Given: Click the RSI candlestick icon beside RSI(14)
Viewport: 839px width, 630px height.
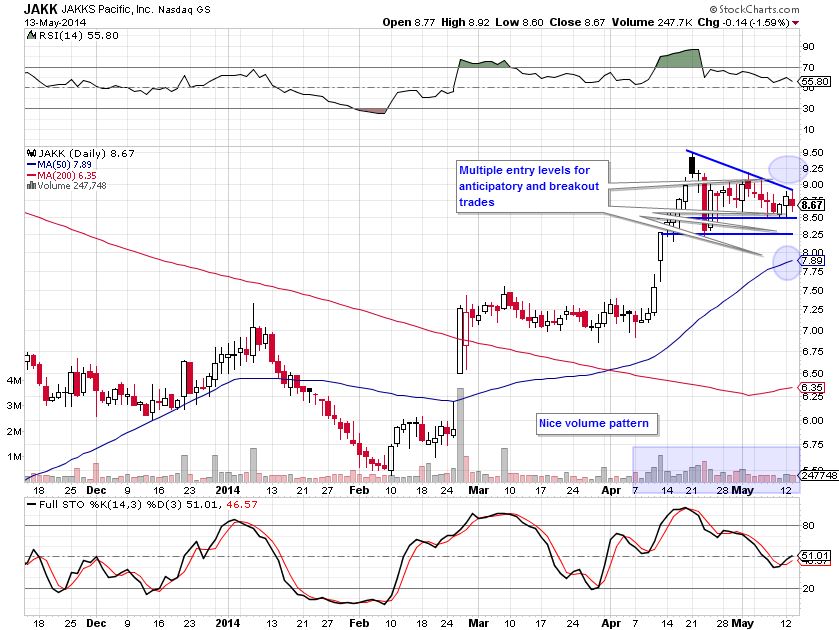Looking at the screenshot, I should tap(32, 35).
